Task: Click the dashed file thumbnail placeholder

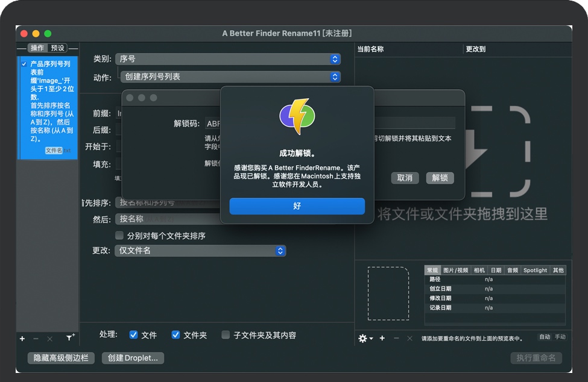Action: click(x=388, y=293)
